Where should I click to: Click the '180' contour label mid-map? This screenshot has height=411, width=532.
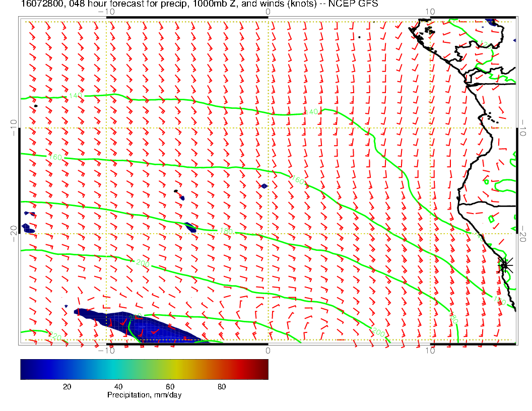pos(226,231)
